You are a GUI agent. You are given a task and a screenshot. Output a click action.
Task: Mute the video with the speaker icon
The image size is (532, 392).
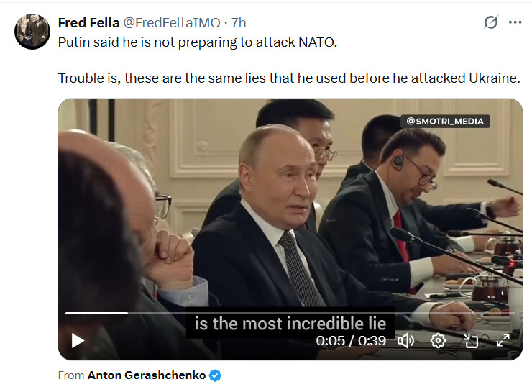tap(405, 340)
